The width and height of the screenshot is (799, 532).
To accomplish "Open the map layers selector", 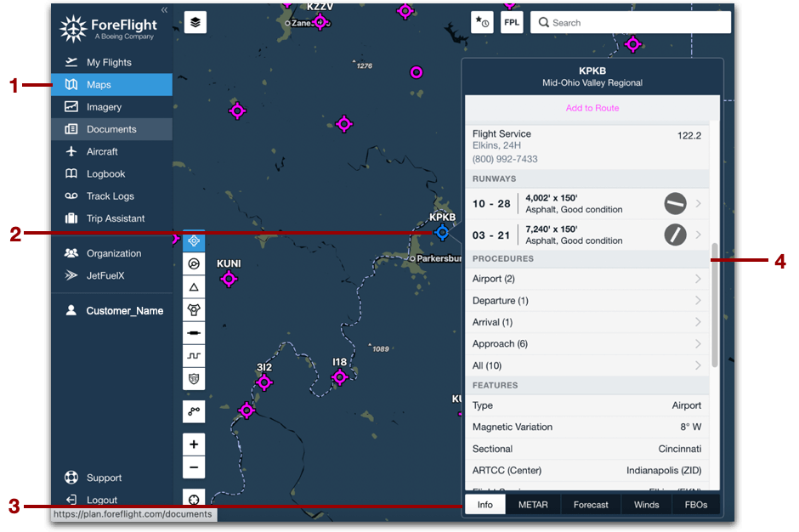I will point(195,22).
